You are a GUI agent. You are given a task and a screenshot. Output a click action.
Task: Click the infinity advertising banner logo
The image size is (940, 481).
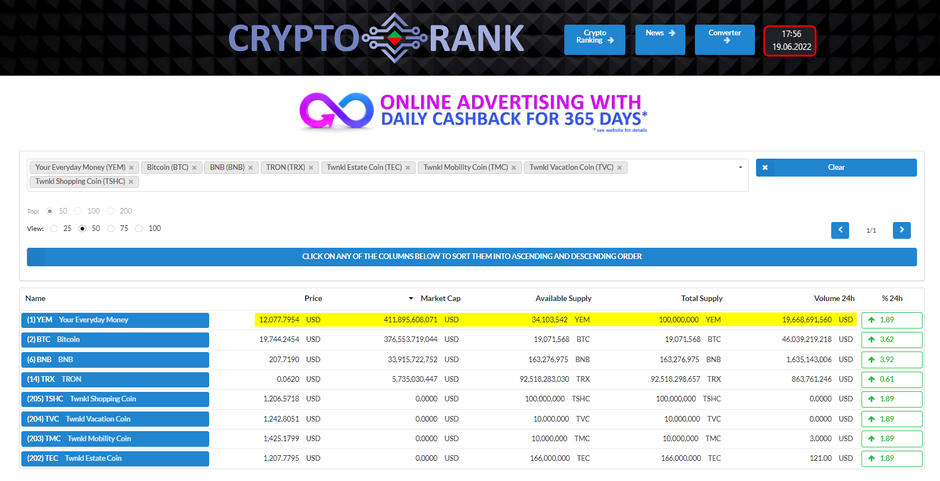[336, 111]
